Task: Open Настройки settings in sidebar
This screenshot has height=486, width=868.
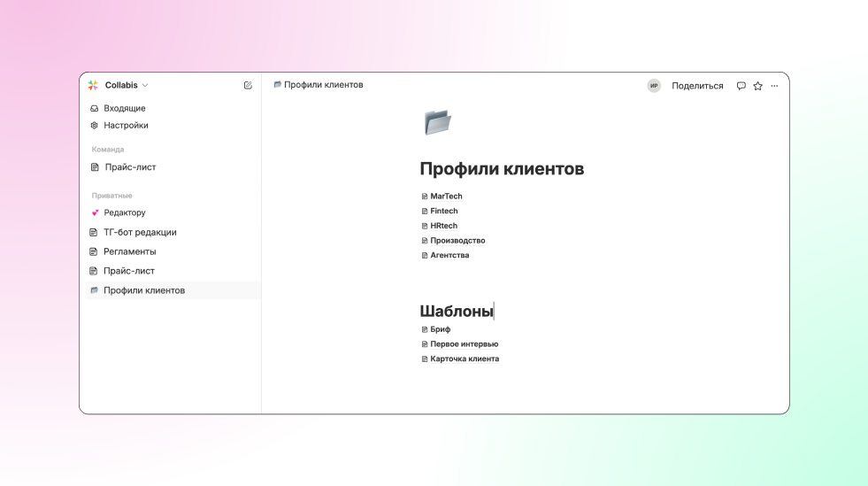Action: tap(126, 126)
